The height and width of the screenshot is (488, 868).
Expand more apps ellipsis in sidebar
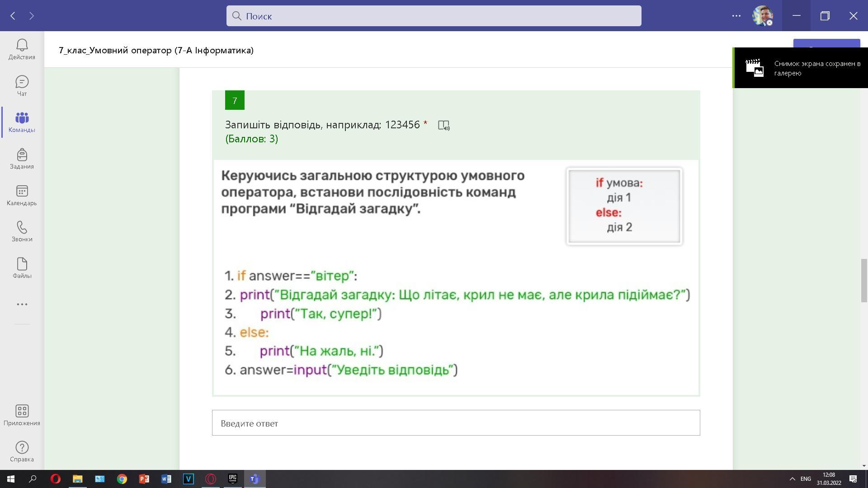click(22, 304)
